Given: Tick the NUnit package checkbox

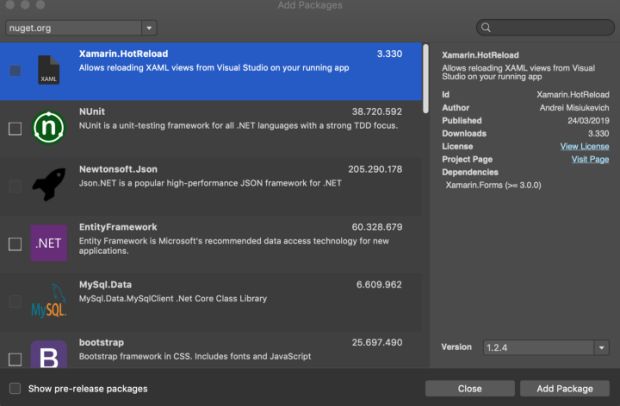Looking at the screenshot, I should click(x=14, y=129).
